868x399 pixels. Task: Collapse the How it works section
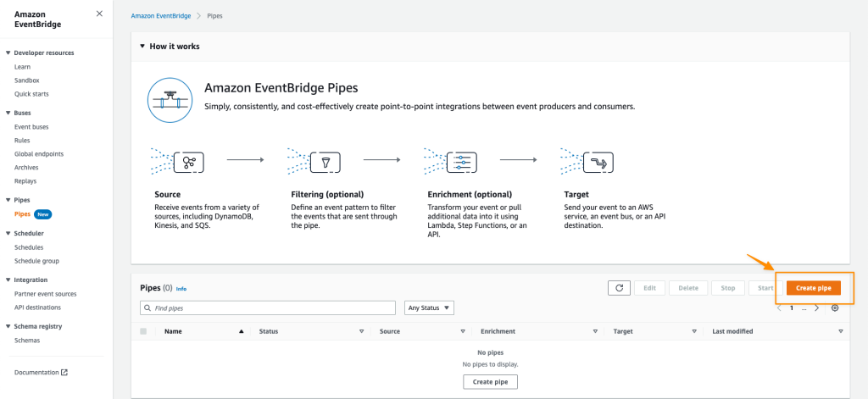(143, 47)
